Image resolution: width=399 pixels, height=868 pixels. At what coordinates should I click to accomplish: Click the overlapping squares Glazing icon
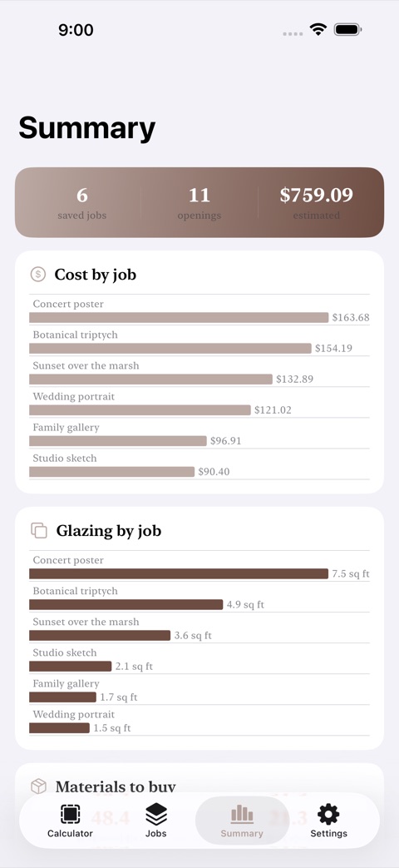click(x=39, y=530)
